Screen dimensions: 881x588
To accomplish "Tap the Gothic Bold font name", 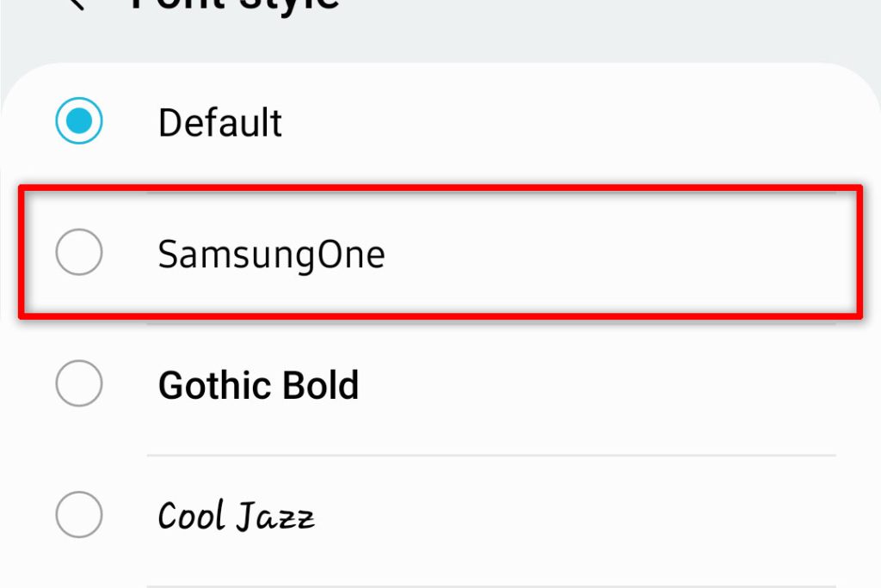I will click(x=258, y=385).
